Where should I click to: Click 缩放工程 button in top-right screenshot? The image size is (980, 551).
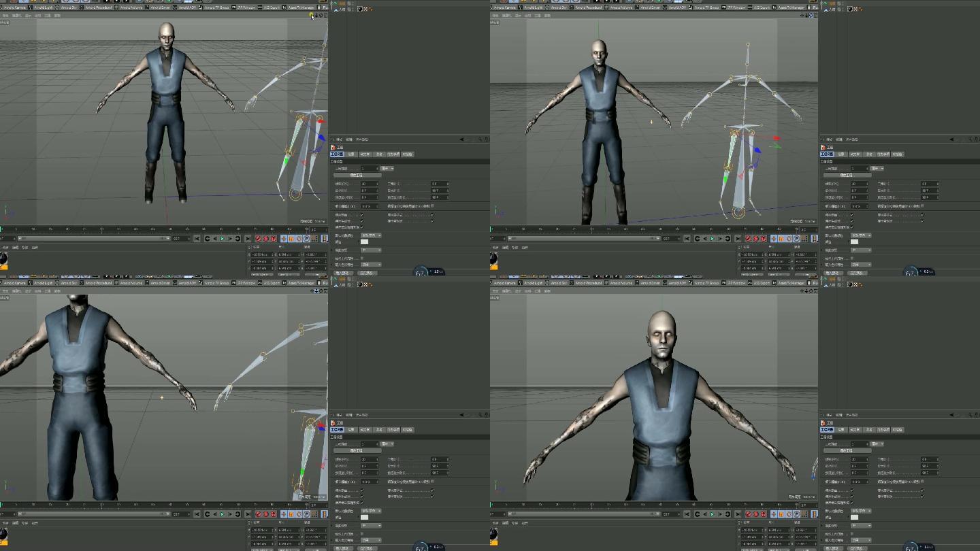click(847, 176)
